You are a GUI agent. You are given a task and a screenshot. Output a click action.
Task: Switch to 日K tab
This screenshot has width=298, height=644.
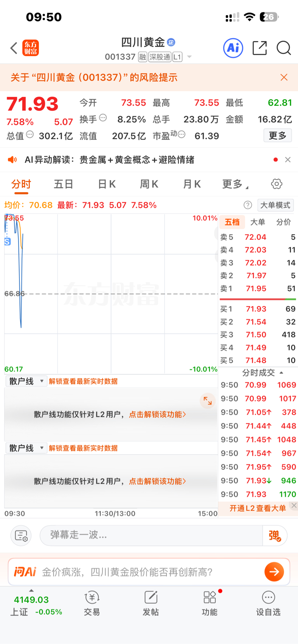point(107,184)
